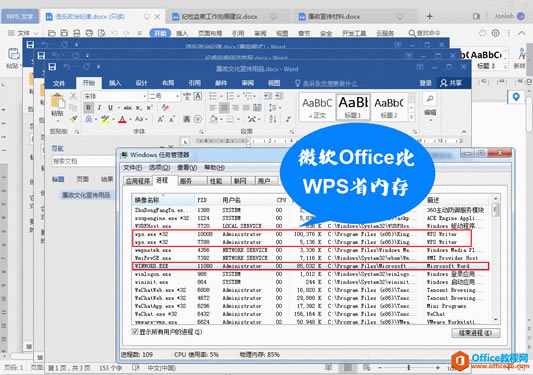The height and width of the screenshot is (375, 533).
Task: Switch to 设计 tab in Word
Action: (141, 83)
